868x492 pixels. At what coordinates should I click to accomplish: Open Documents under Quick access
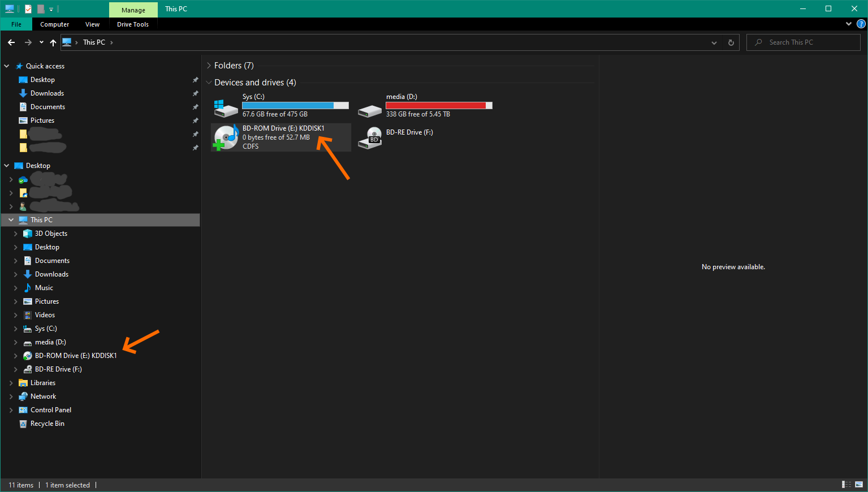pos(47,107)
